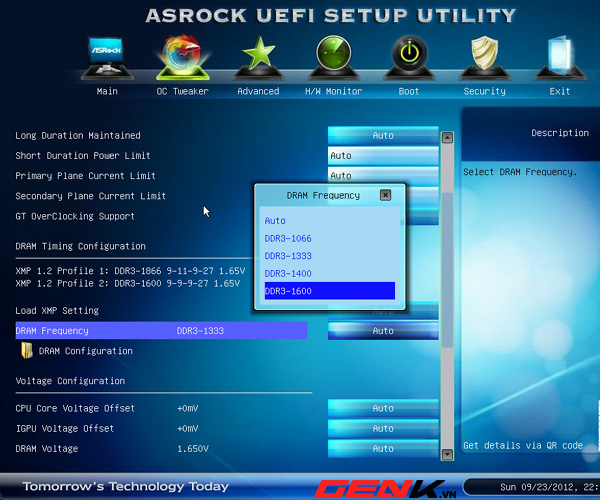The height and width of the screenshot is (500, 600).
Task: Close the DRAM Frequency popup
Action: tap(385, 195)
